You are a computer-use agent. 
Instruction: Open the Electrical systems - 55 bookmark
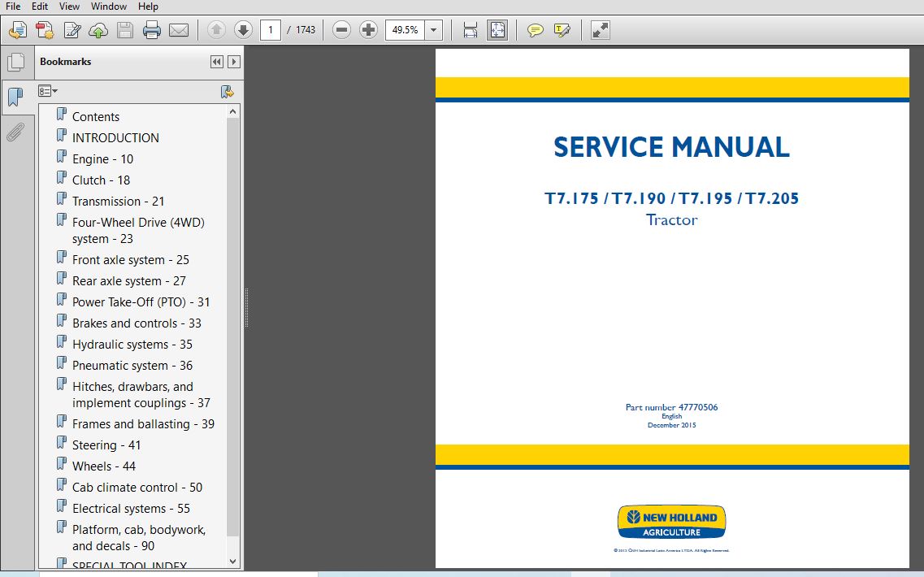coord(131,510)
